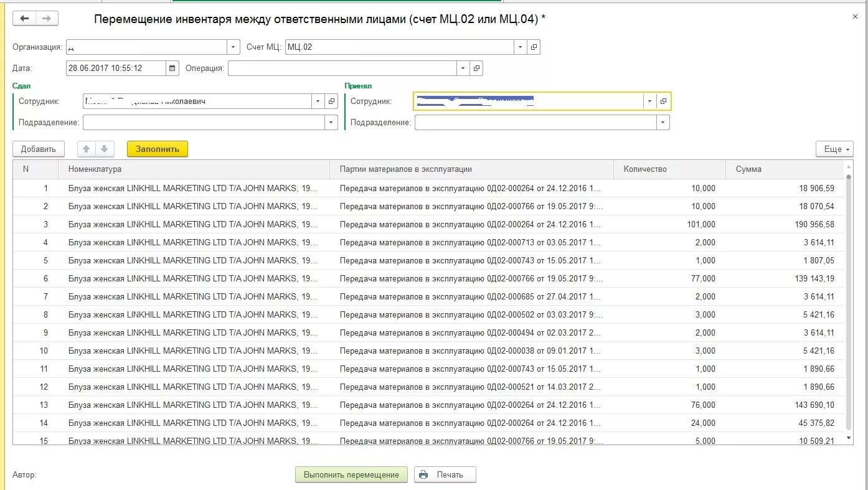Open the calendar picker next to Дата
Image resolution: width=868 pixels, height=490 pixels.
point(172,68)
